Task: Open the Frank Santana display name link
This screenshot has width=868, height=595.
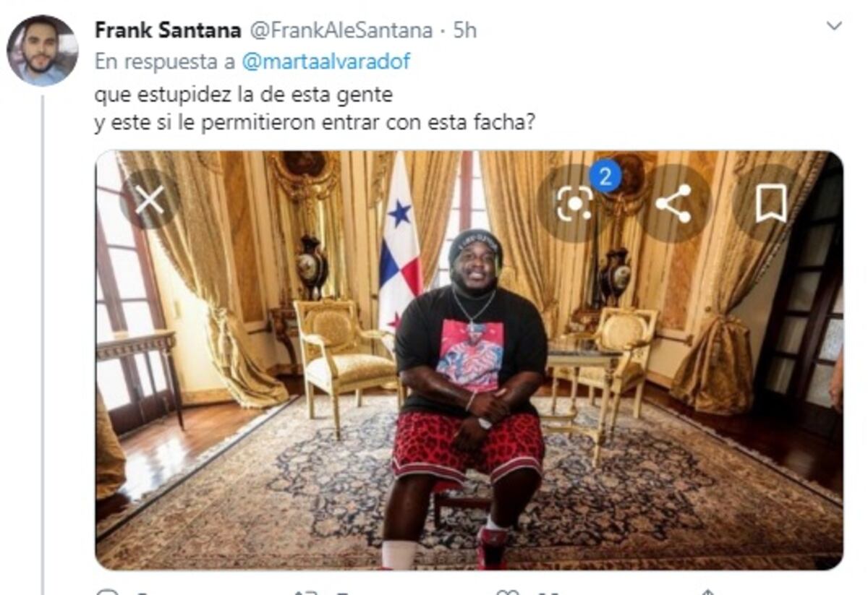Action: point(168,31)
